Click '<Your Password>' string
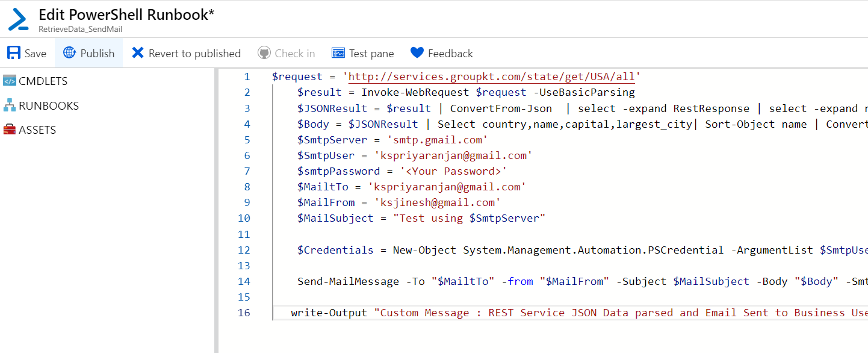This screenshot has height=353, width=868. [453, 171]
